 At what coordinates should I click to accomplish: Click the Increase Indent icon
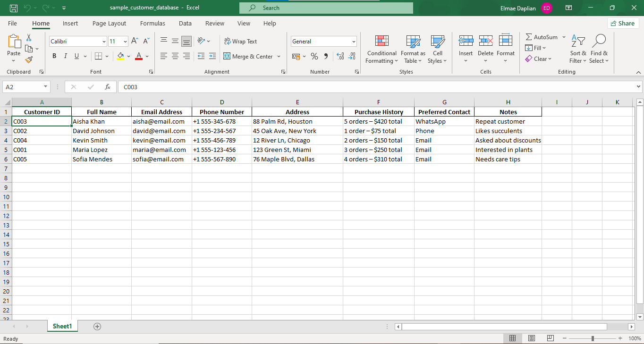point(212,56)
